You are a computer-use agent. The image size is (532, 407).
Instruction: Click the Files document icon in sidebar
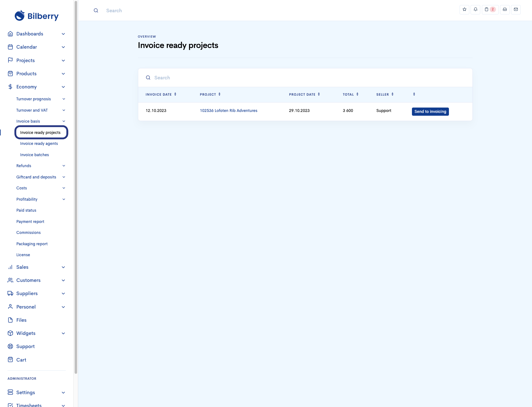pyautogui.click(x=10, y=320)
